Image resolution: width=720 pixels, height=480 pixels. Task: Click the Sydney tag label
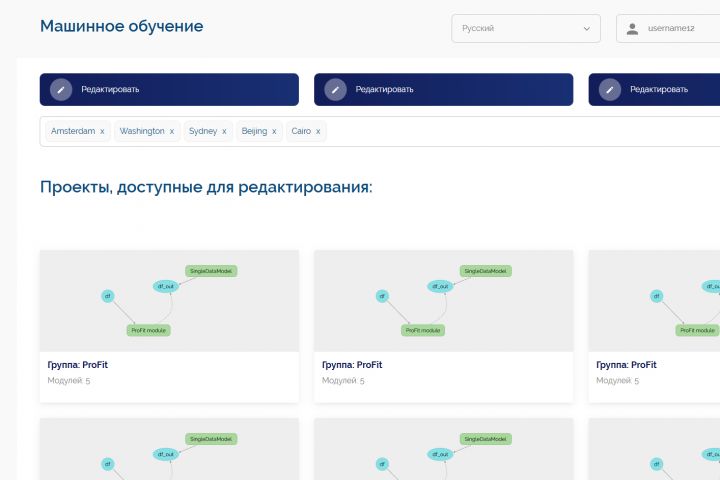(x=203, y=131)
